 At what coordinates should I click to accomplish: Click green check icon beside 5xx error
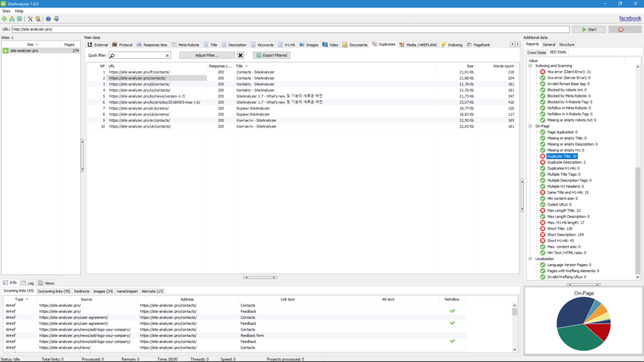[543, 77]
